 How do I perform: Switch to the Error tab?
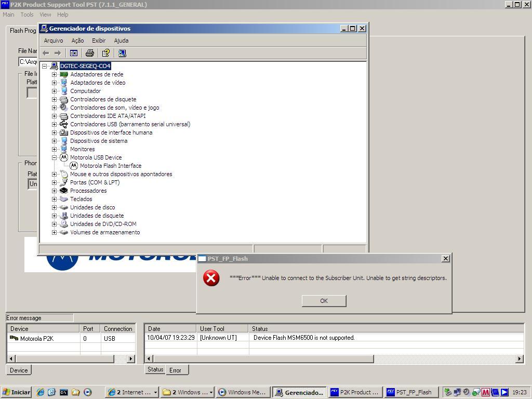(177, 370)
